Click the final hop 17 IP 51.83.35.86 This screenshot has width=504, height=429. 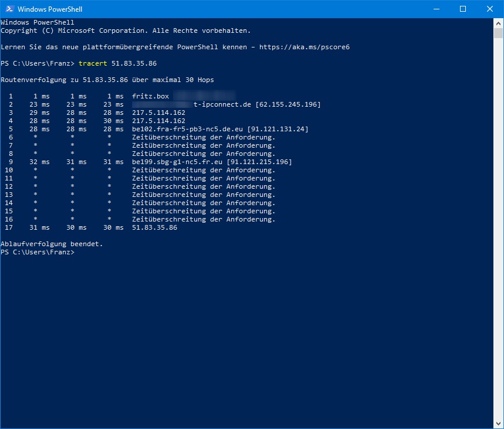(x=155, y=227)
